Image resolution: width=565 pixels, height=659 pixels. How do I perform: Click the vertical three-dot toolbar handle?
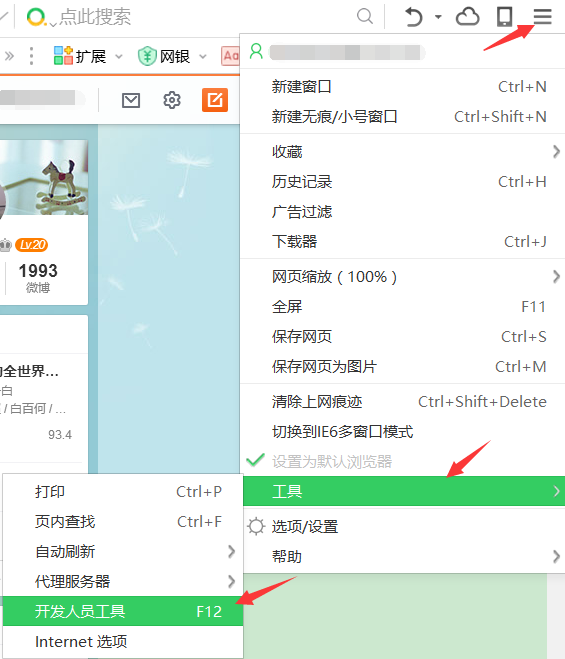(32, 56)
